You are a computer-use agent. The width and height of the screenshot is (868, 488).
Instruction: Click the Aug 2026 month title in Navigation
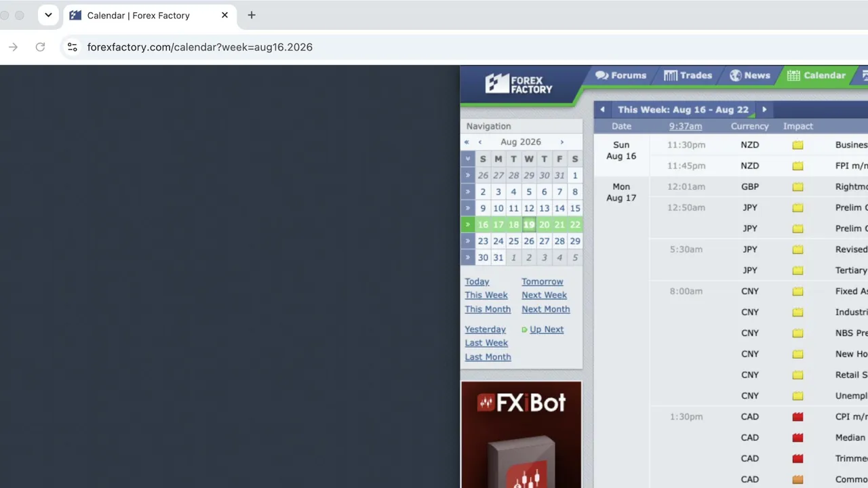521,142
